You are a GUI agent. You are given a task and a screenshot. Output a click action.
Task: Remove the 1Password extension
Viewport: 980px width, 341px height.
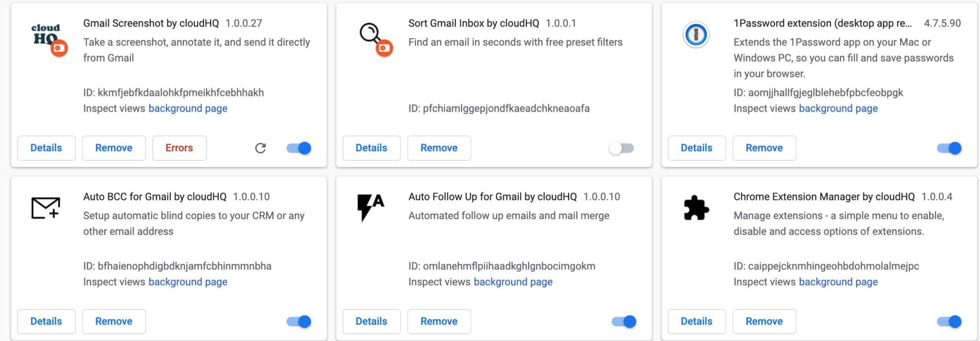(764, 148)
